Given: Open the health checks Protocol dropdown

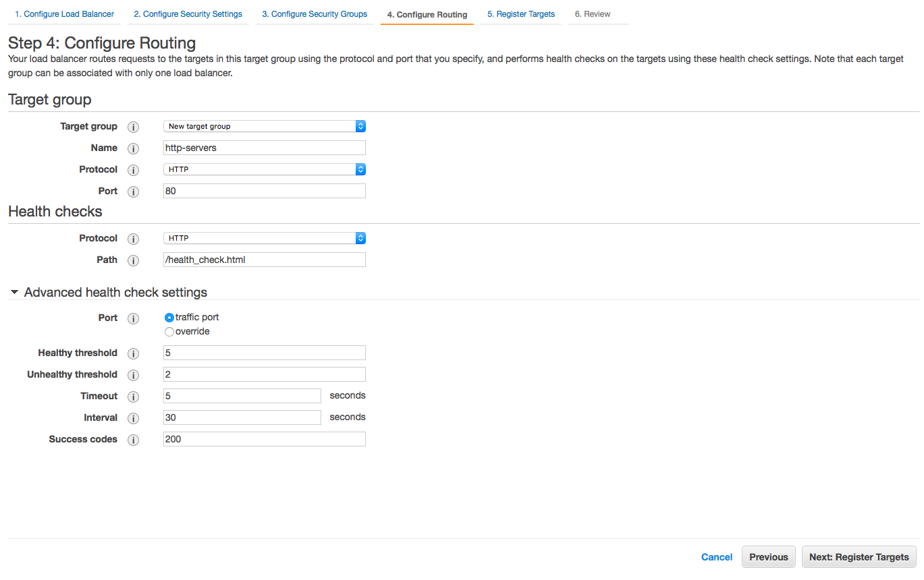Looking at the screenshot, I should (x=264, y=238).
